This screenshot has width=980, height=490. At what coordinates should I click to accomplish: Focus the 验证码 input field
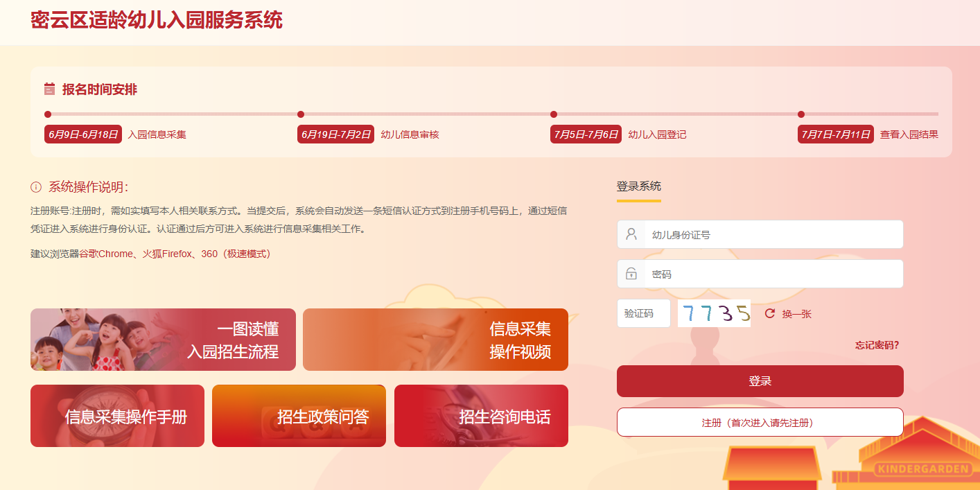coord(644,313)
